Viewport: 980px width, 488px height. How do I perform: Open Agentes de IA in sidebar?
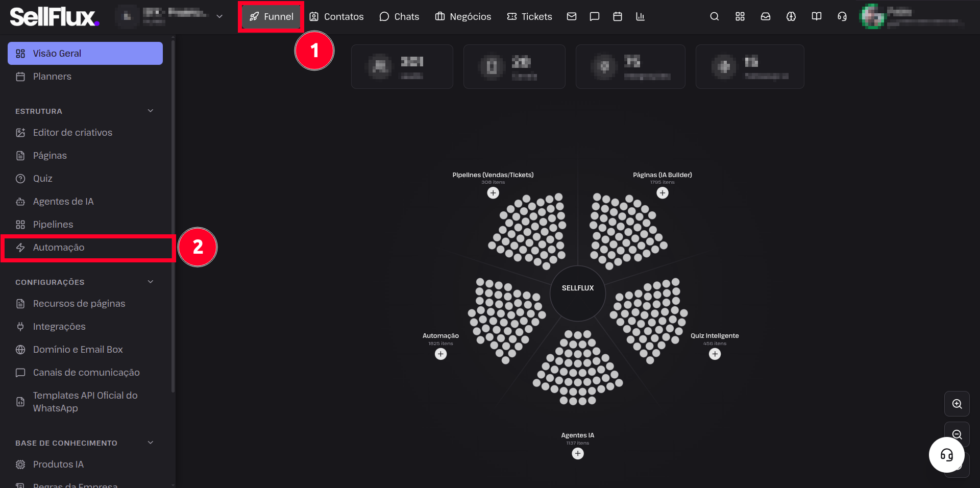tap(85, 202)
